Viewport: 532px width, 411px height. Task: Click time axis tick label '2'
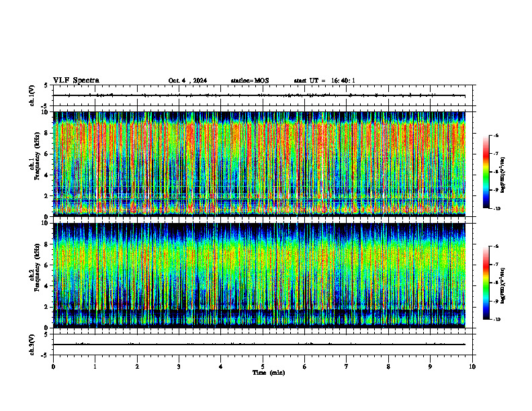click(137, 367)
